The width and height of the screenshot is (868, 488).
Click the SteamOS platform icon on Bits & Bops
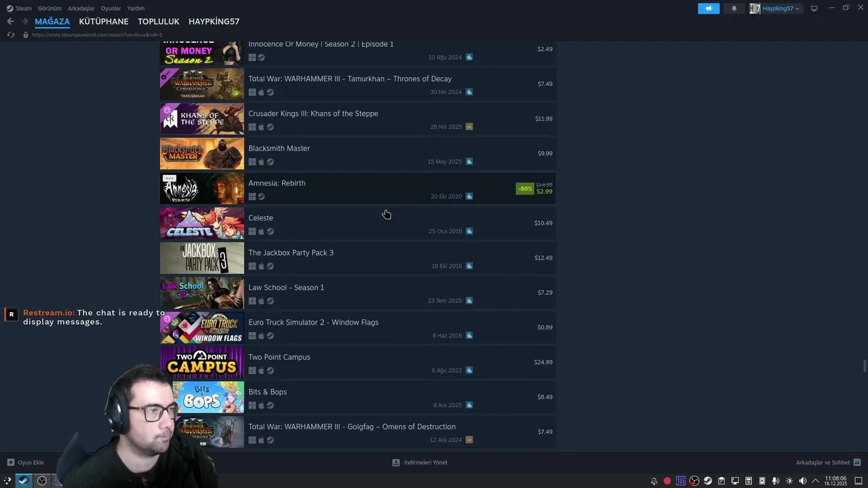[x=271, y=405]
